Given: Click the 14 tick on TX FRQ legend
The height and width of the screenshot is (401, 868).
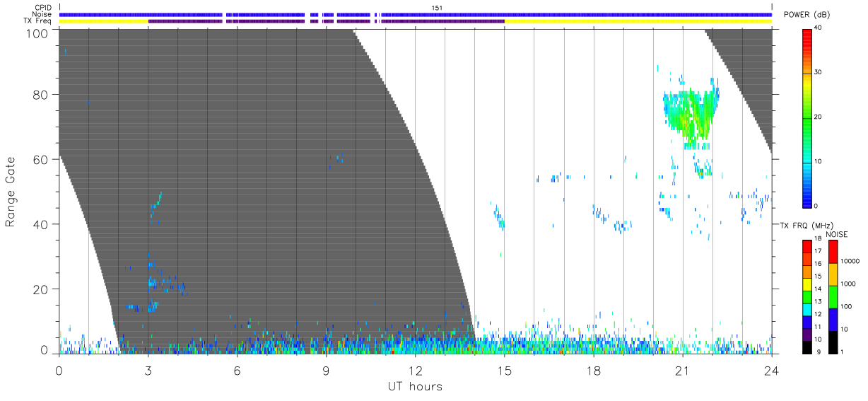Looking at the screenshot, I should coord(818,289).
